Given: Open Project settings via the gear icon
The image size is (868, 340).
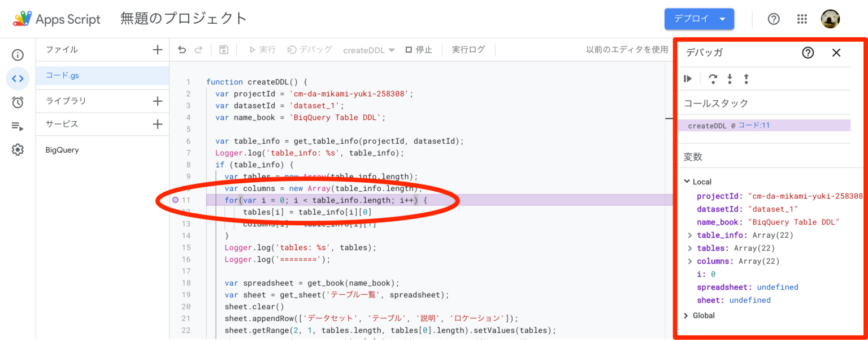Looking at the screenshot, I should (17, 149).
